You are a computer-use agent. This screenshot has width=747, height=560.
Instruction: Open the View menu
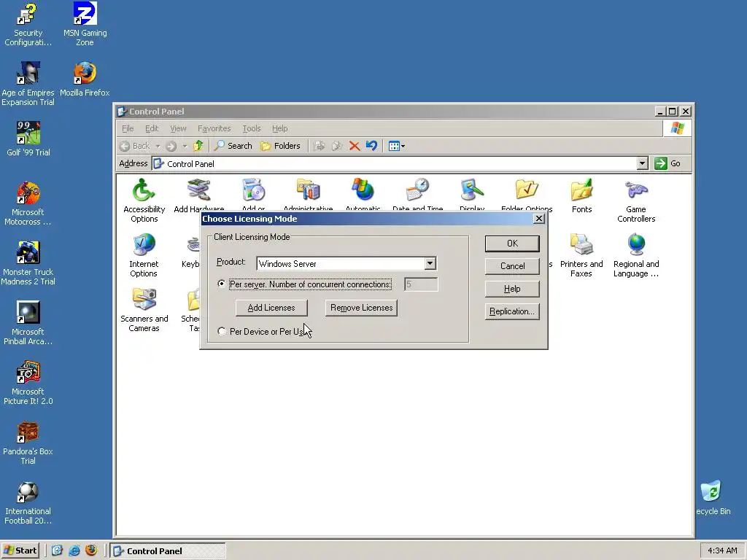[x=178, y=128]
